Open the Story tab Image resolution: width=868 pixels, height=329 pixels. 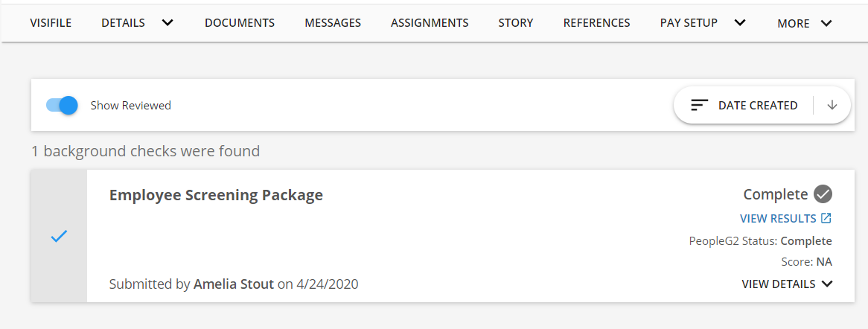click(x=516, y=23)
